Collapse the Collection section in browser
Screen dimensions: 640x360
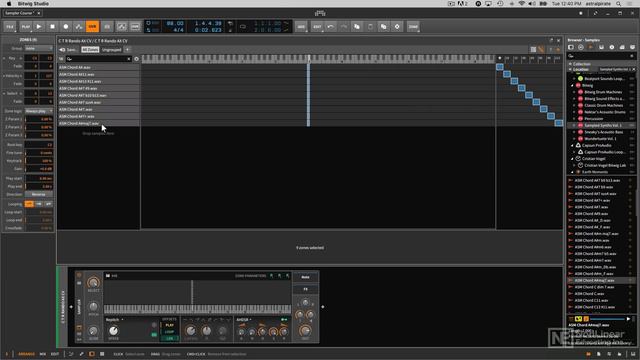pyautogui.click(x=570, y=64)
